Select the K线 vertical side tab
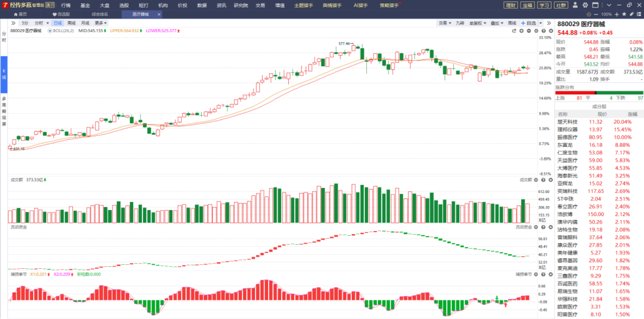Image resolution: width=644 pixels, height=319 pixels. [4, 74]
